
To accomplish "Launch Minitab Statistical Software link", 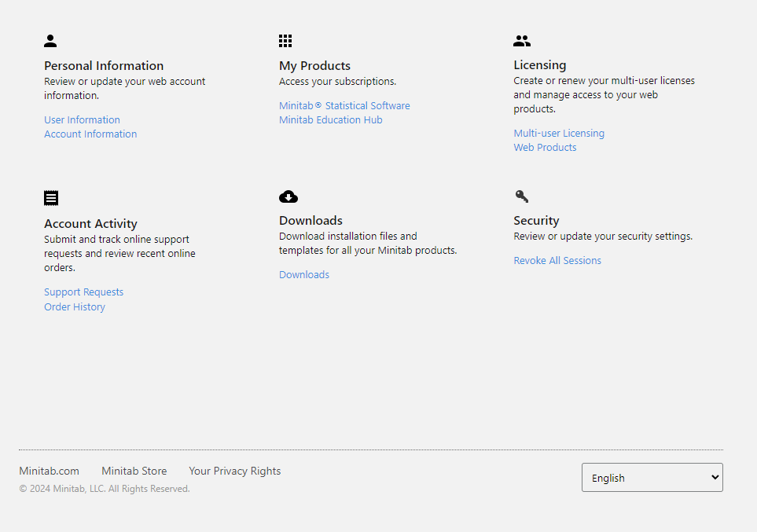I will pos(344,106).
